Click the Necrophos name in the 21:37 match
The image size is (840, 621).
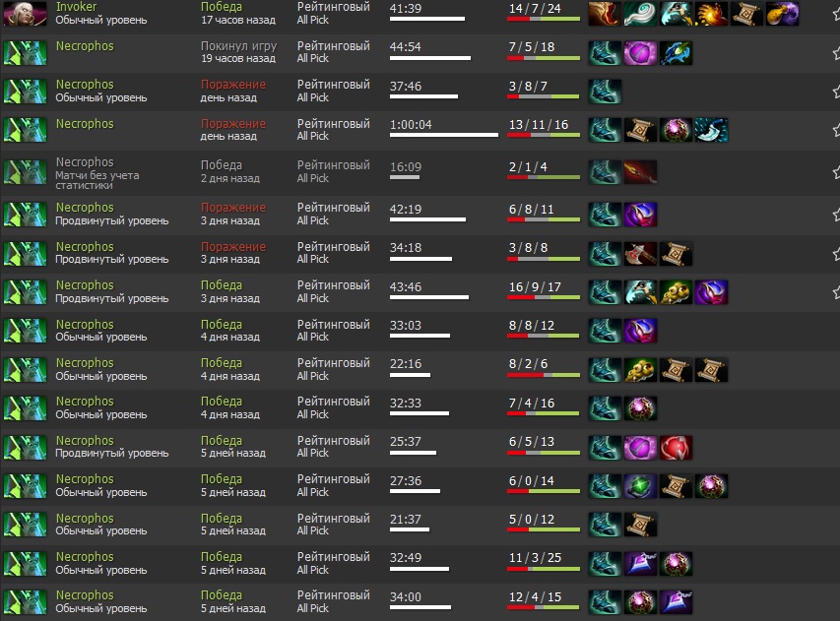pyautogui.click(x=85, y=519)
